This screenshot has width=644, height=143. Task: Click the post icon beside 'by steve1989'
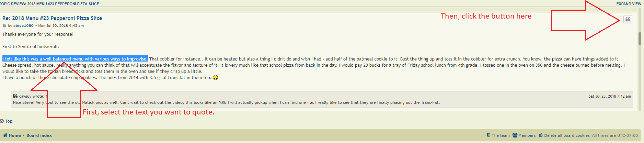[x=4, y=26]
